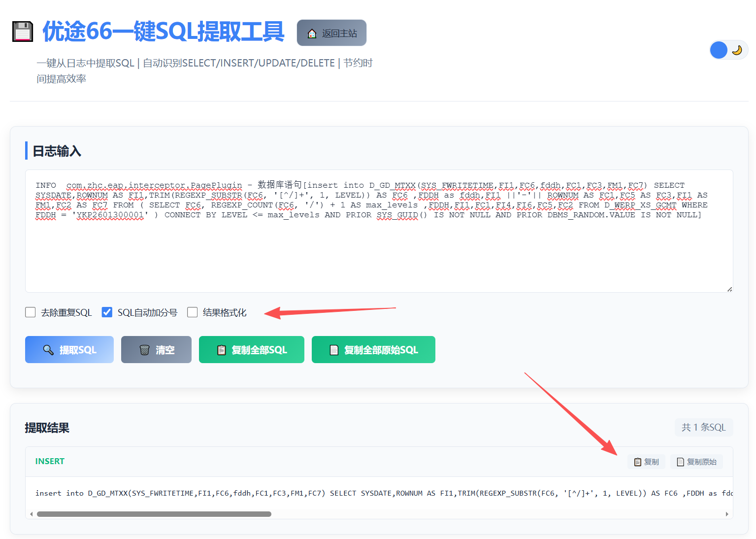Click the 日志输入 section heading

click(x=57, y=151)
